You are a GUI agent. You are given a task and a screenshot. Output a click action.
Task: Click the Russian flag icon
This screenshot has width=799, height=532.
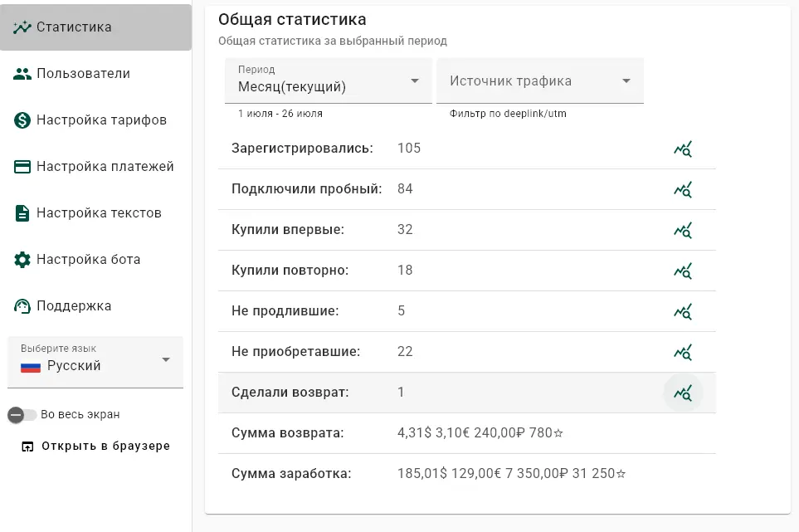[x=31, y=367]
